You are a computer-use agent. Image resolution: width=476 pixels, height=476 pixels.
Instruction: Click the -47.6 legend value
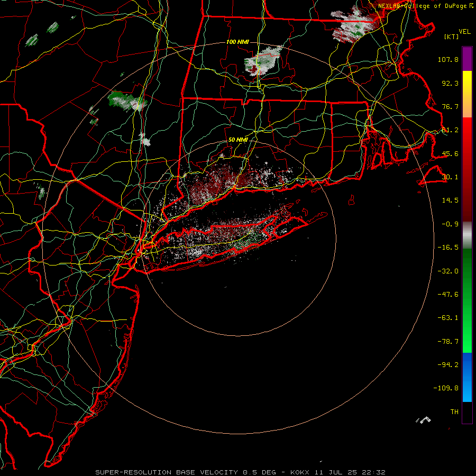448,295
